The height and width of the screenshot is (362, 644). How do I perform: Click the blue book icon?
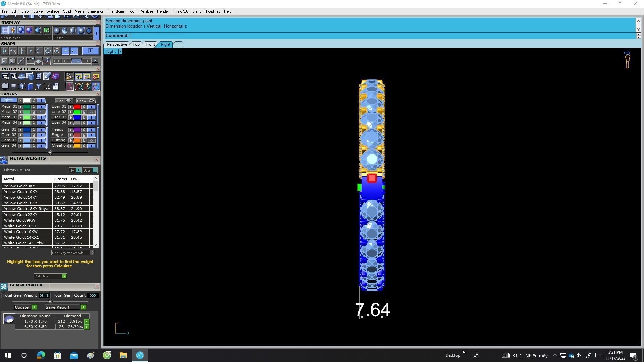tap(30, 87)
